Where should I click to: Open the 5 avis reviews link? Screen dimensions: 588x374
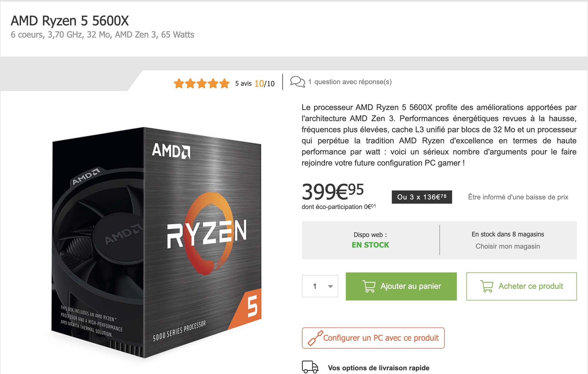(243, 84)
